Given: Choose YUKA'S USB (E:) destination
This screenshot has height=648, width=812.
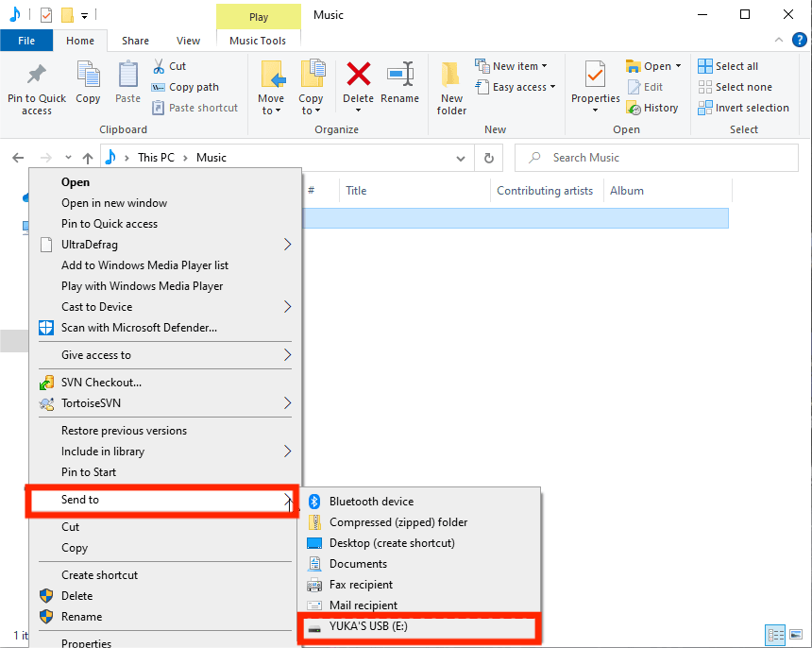Looking at the screenshot, I should pyautogui.click(x=419, y=627).
